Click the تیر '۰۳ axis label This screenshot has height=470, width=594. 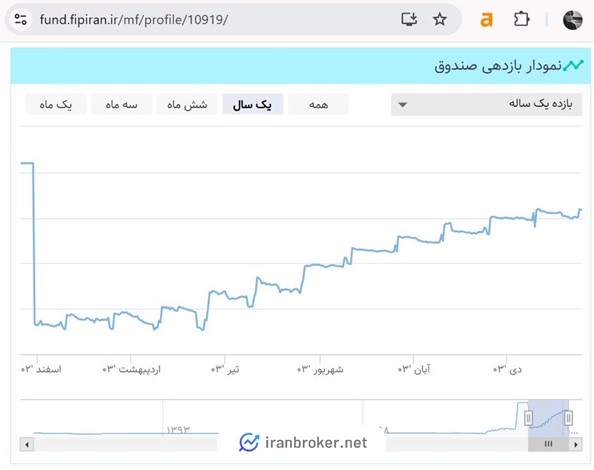pos(225,369)
